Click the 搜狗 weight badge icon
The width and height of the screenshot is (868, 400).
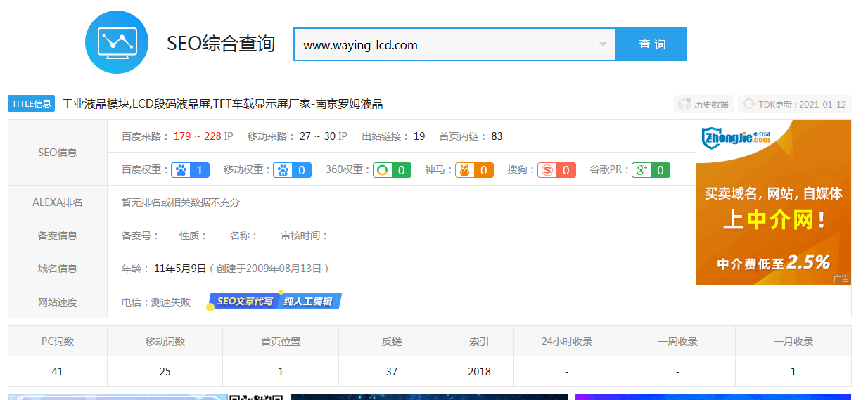coord(556,169)
